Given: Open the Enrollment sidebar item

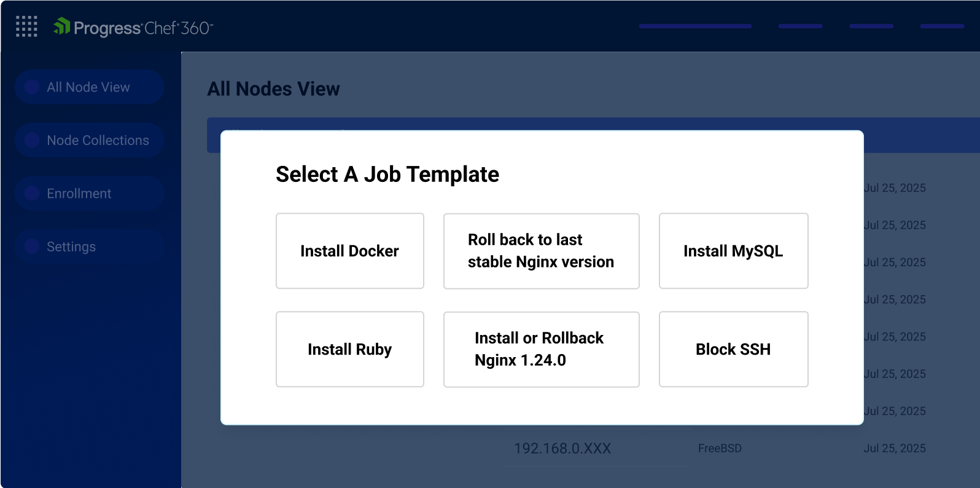Looking at the screenshot, I should click(79, 194).
